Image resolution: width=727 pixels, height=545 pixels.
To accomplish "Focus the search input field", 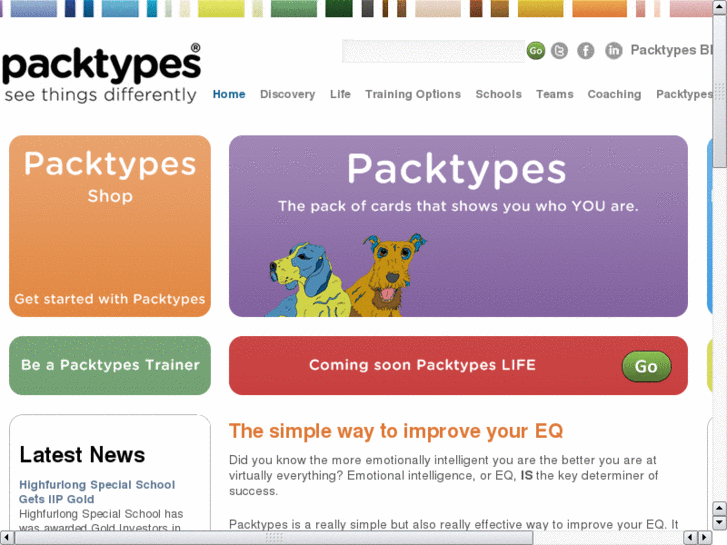I will [433, 51].
